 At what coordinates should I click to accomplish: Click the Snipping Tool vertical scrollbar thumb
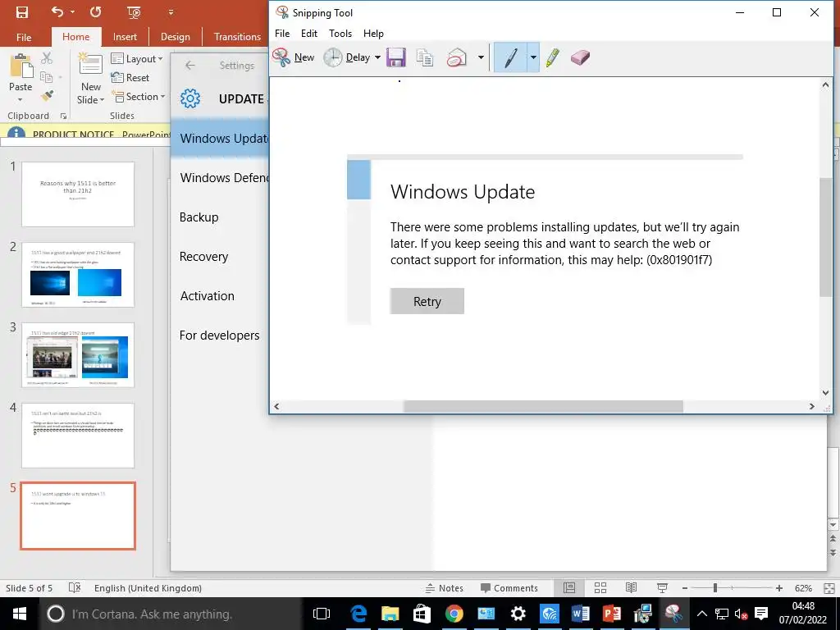pos(825,237)
